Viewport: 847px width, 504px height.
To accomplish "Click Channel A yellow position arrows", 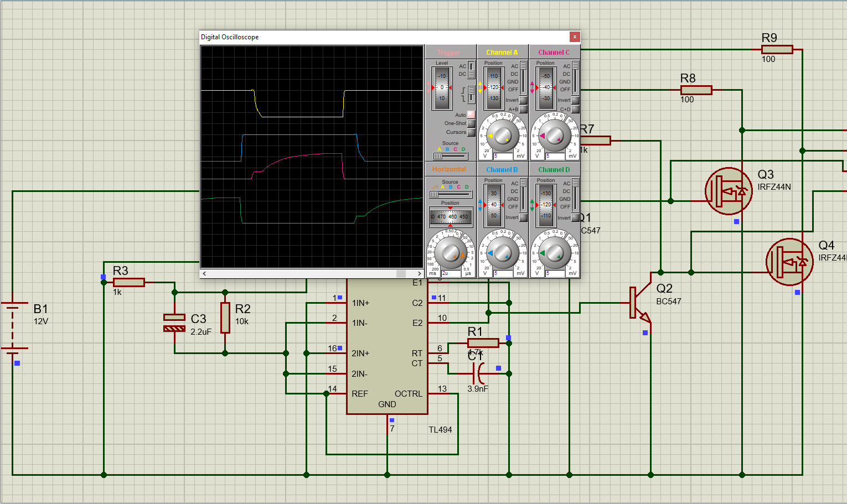I will (x=480, y=87).
